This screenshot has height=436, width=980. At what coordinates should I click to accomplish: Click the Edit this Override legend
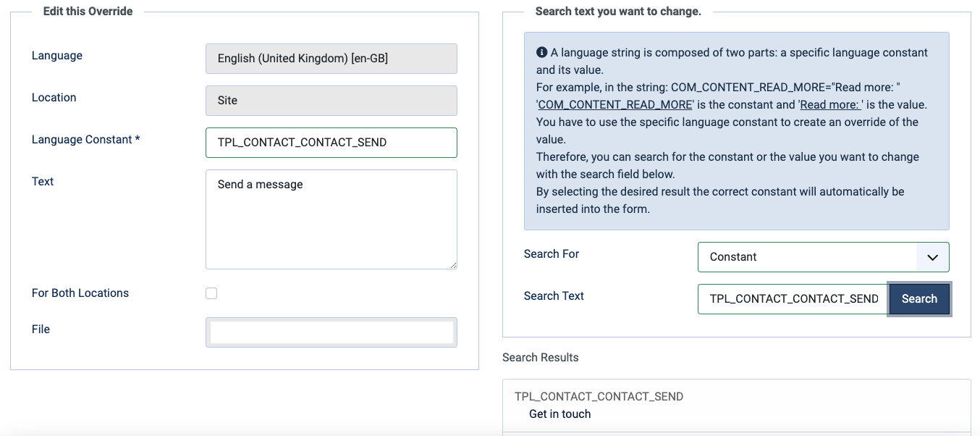(88, 12)
